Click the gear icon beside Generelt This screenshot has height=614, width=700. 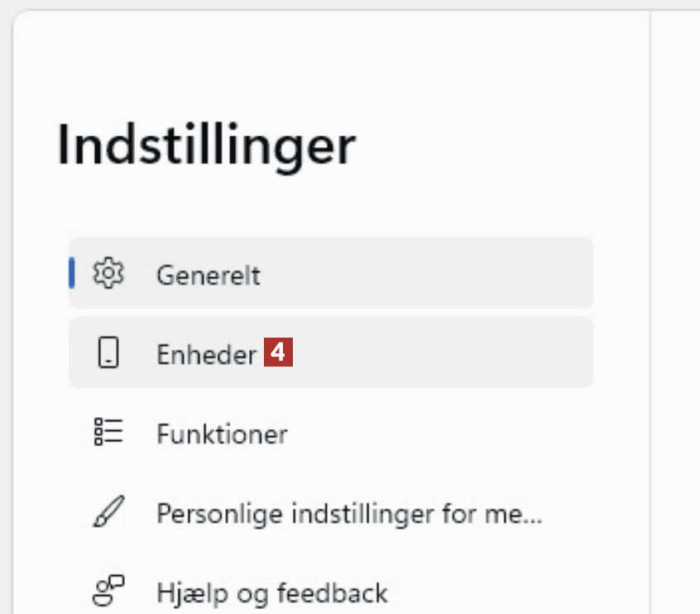pyautogui.click(x=108, y=274)
